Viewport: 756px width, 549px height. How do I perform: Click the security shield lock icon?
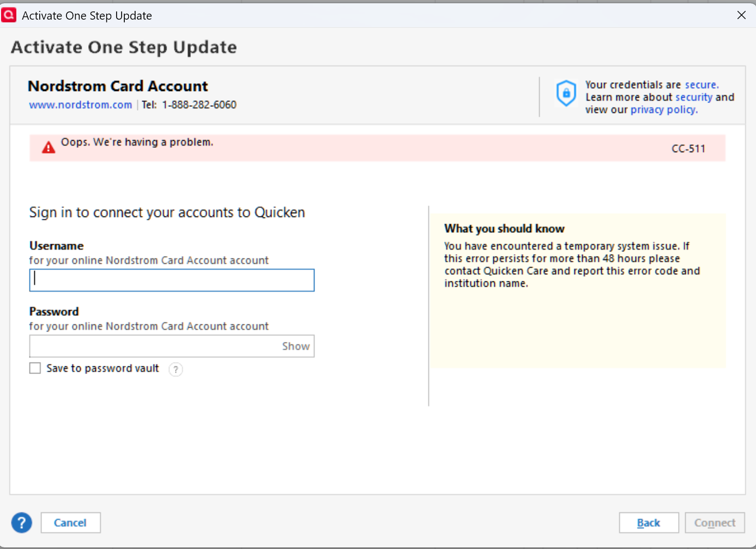[x=566, y=93]
